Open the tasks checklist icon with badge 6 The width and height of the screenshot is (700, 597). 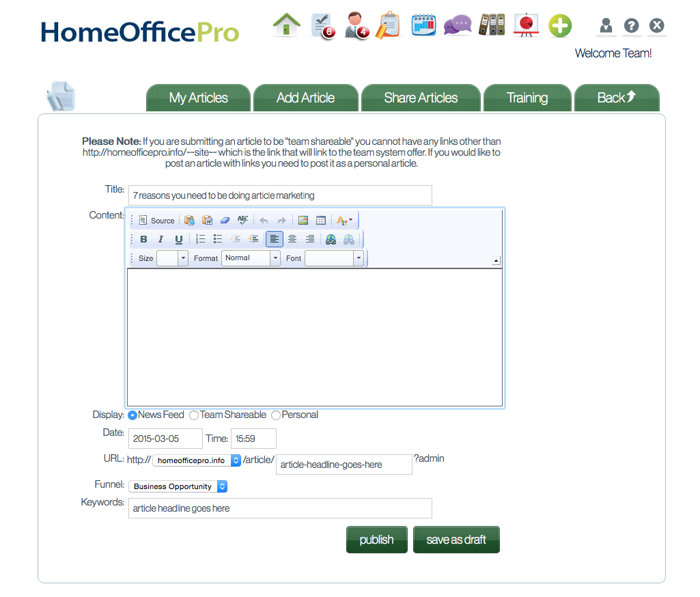(323, 26)
